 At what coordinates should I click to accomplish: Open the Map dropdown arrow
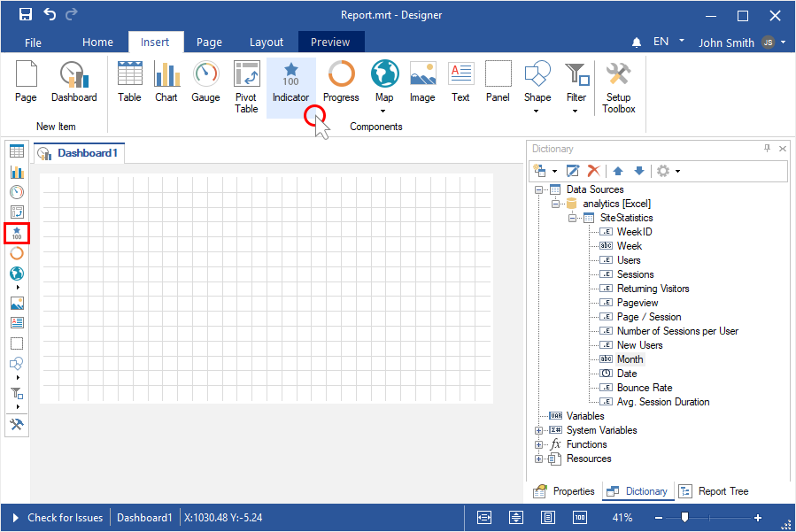click(383, 112)
